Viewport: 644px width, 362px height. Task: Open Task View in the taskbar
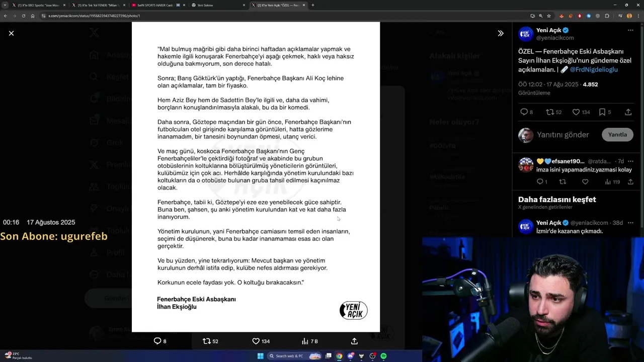[328, 356]
